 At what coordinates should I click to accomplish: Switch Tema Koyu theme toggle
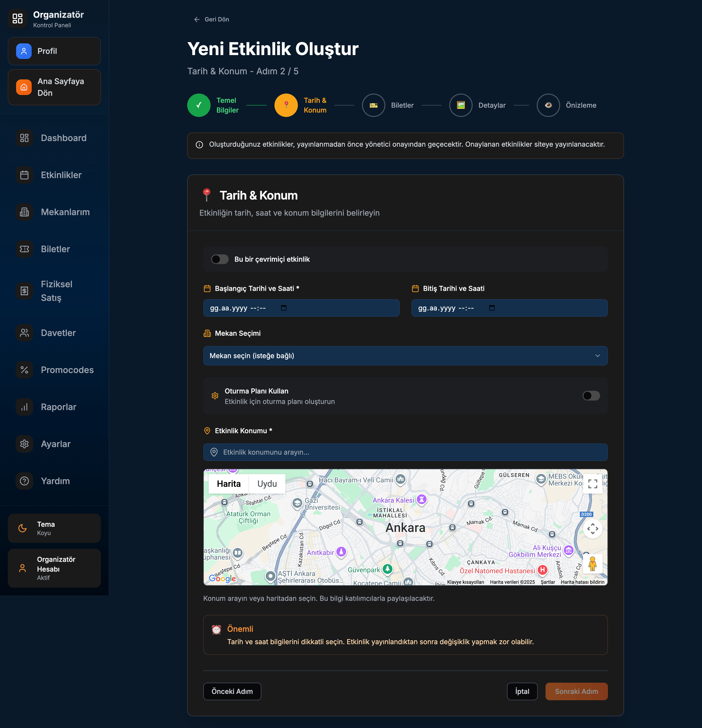(54, 528)
